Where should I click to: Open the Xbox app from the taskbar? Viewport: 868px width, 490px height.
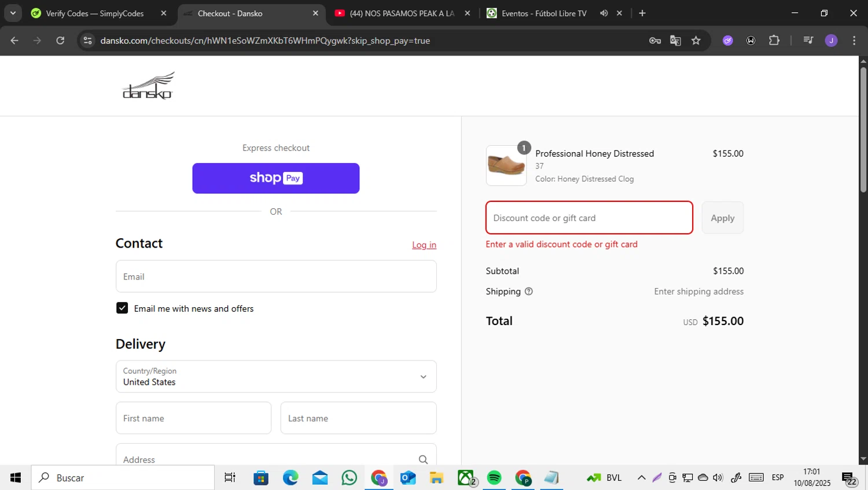click(466, 478)
